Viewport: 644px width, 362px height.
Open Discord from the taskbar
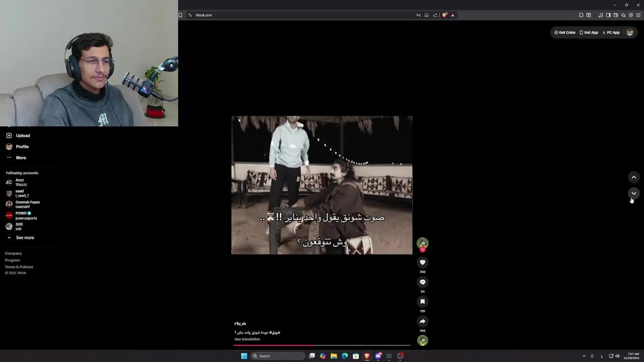click(x=378, y=356)
